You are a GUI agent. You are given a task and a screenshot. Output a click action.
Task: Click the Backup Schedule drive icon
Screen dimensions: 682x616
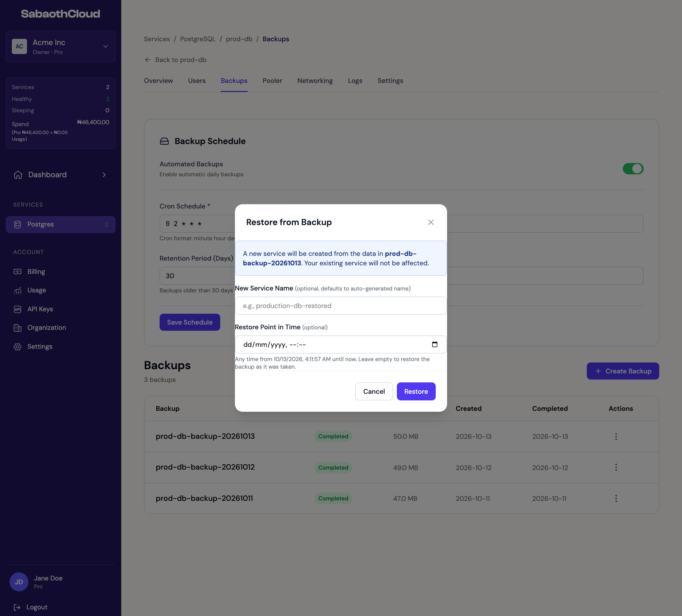click(164, 141)
